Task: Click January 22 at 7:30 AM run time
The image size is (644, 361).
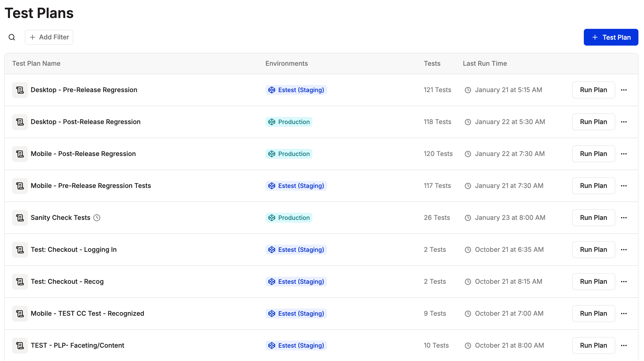Action: (510, 154)
